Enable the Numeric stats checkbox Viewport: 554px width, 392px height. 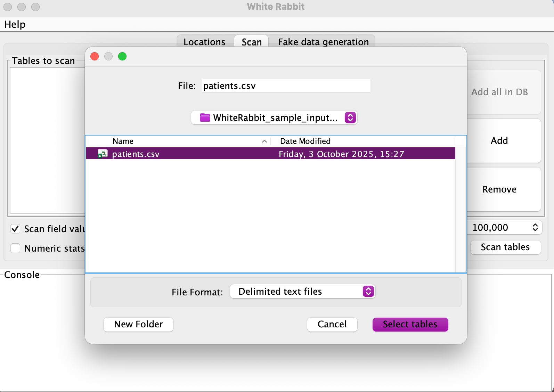15,248
